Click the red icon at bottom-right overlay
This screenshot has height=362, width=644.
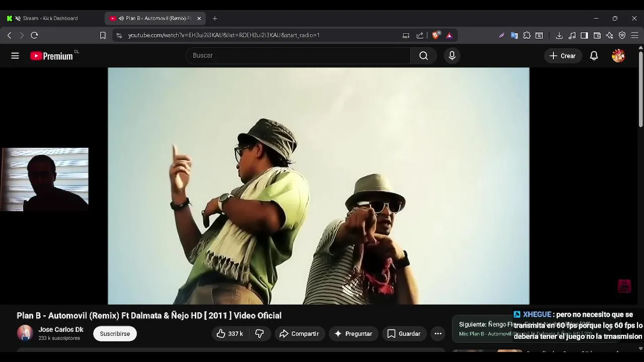624,286
